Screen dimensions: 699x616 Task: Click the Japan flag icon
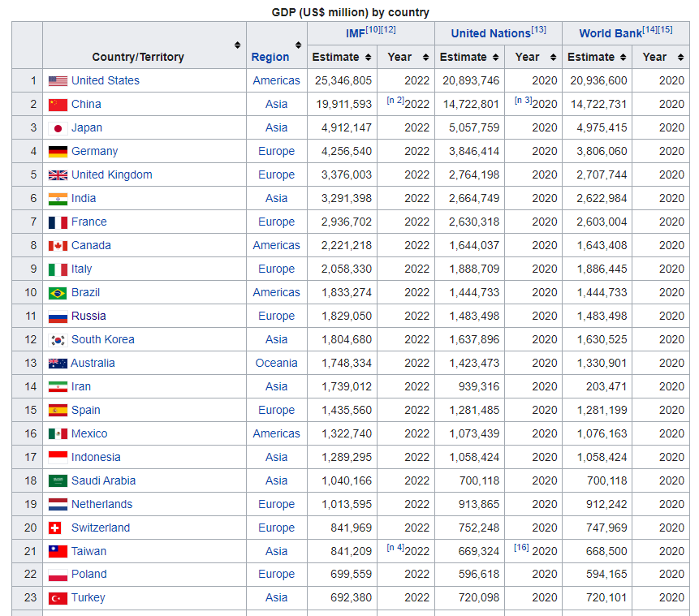pyautogui.click(x=58, y=128)
